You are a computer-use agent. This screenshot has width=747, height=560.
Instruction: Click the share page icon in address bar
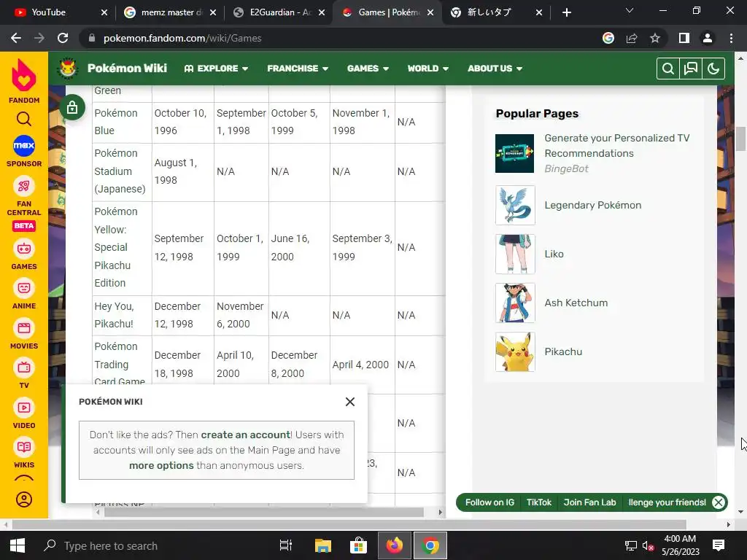click(x=632, y=38)
